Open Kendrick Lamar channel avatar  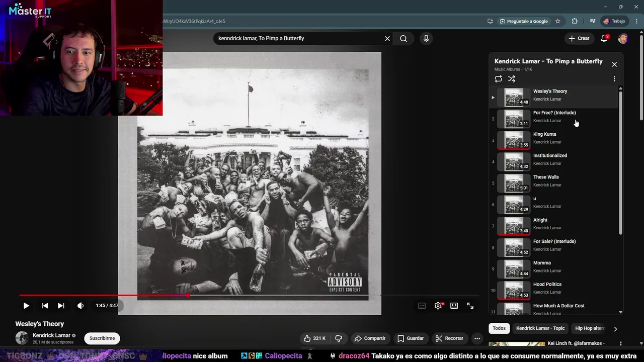(x=22, y=338)
